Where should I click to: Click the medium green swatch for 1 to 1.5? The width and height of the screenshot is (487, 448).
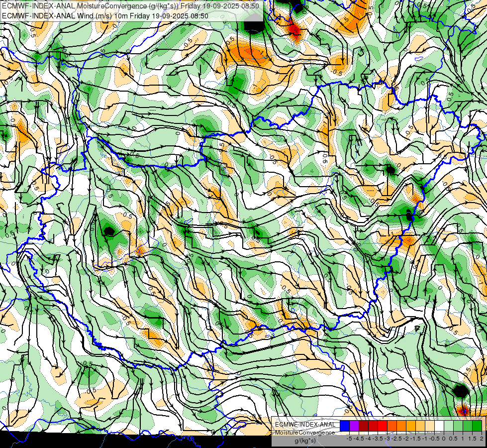click(468, 426)
